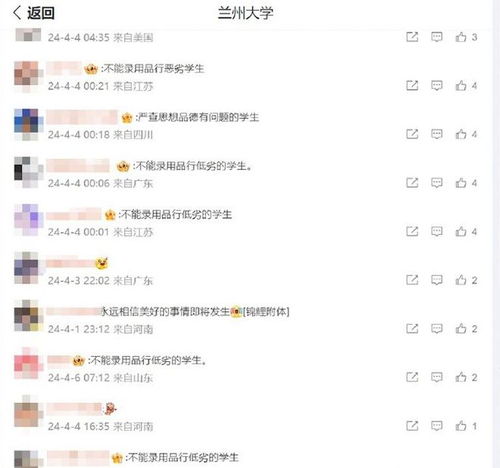
Task: Reply to the 00:06 Guangdong comment
Action: coord(437,183)
